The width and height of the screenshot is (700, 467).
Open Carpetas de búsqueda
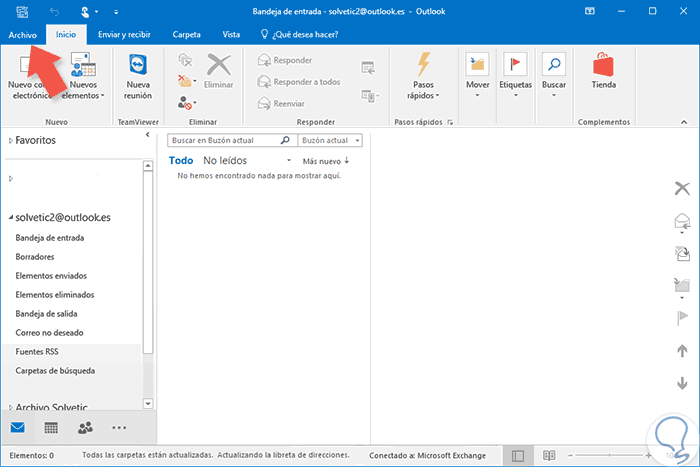pyautogui.click(x=55, y=371)
